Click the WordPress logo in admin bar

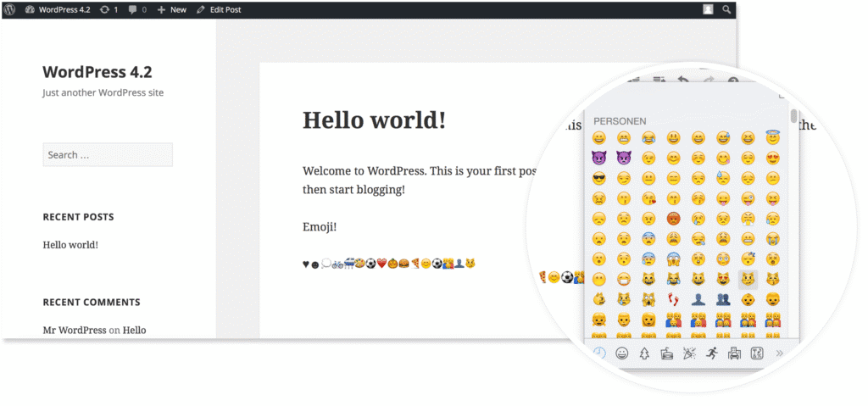click(10, 9)
